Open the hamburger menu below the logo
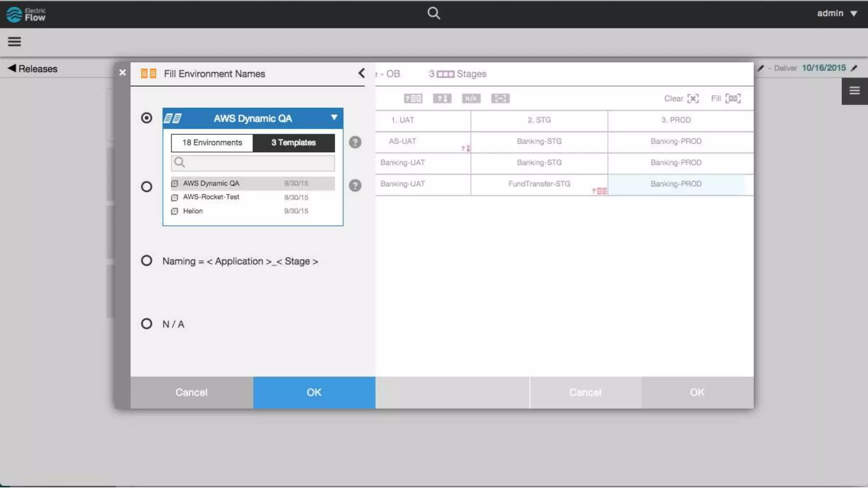Screen dimensions: 868x488 tap(14, 42)
